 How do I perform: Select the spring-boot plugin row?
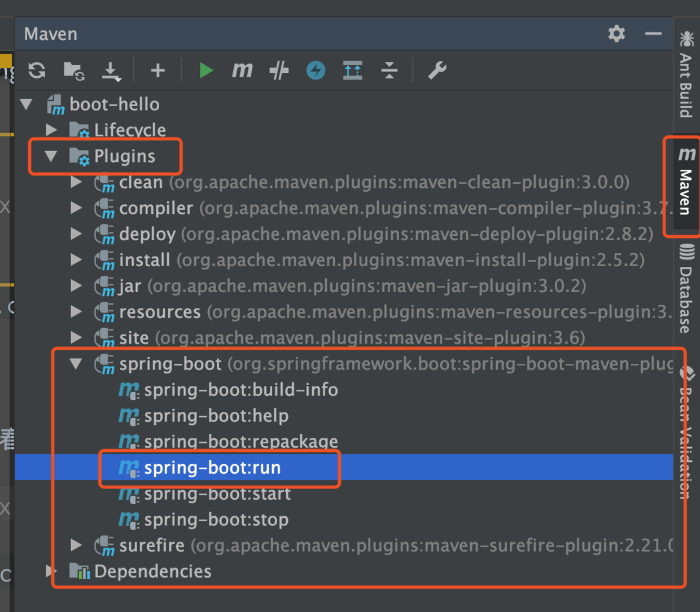[344, 364]
